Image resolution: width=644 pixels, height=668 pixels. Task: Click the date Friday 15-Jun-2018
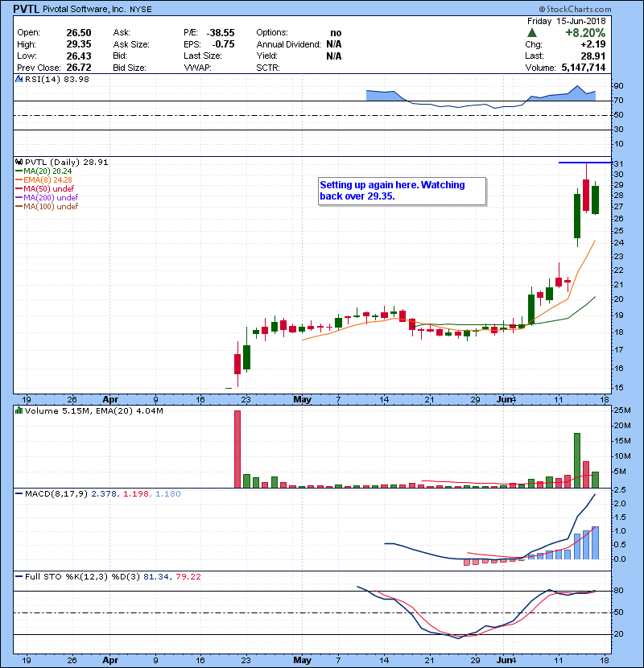tap(566, 21)
